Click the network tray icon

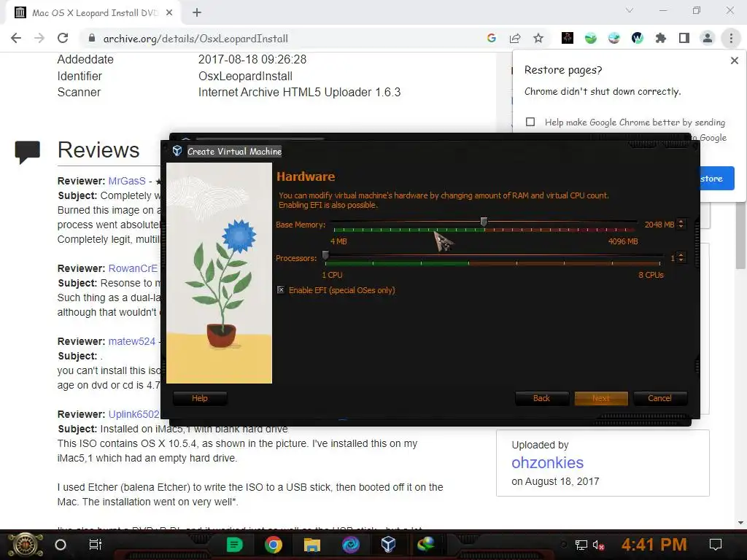pos(581,545)
